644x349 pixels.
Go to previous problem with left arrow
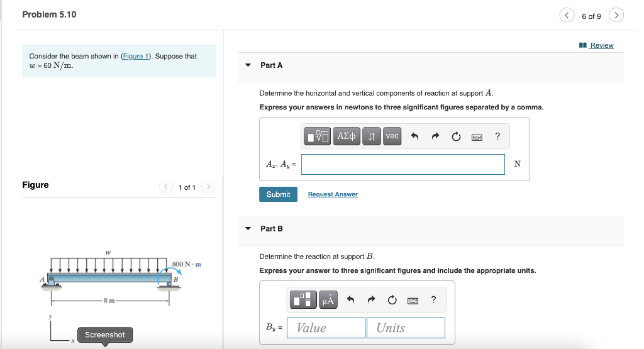tap(567, 15)
